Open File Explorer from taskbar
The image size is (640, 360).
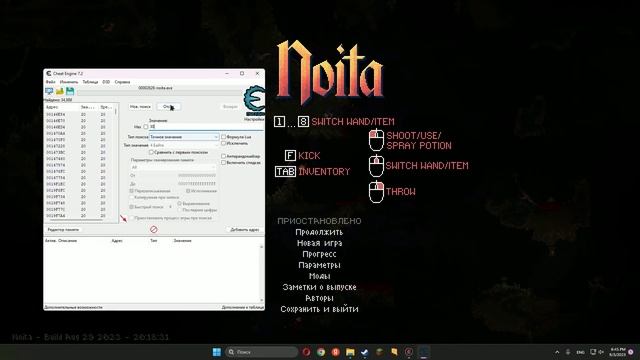coord(350,352)
